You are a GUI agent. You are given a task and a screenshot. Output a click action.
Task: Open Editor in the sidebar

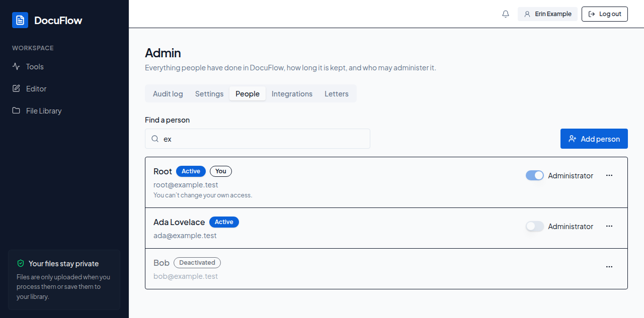pyautogui.click(x=64, y=88)
